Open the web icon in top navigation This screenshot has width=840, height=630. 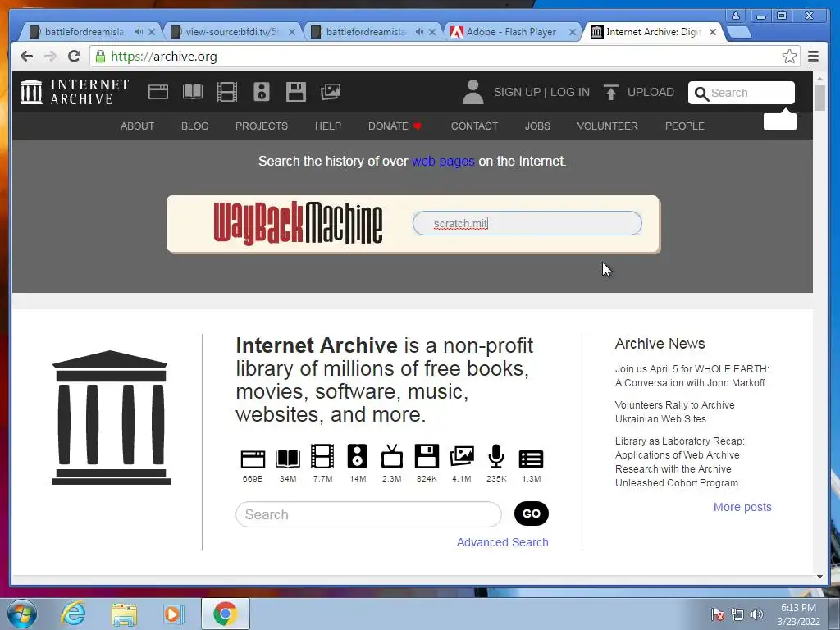click(158, 92)
